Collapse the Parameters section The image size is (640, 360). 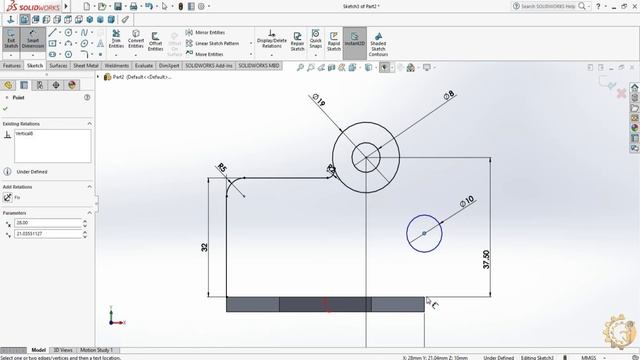point(89,213)
